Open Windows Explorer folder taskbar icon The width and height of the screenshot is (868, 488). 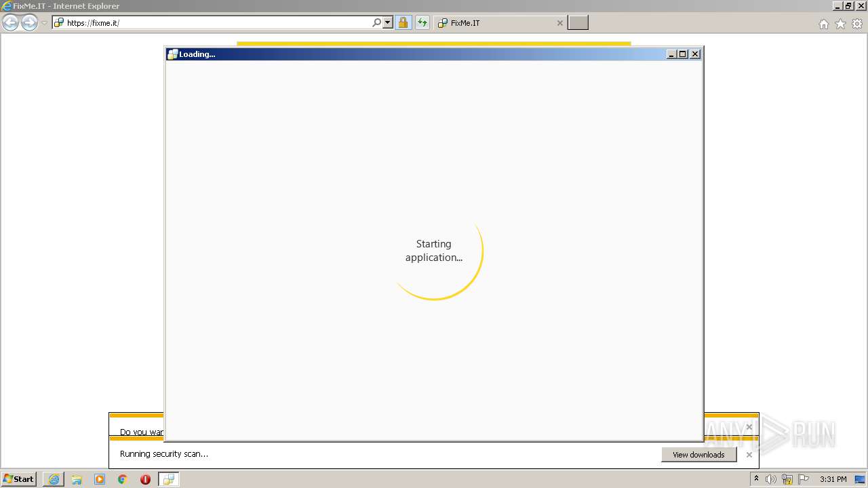77,479
